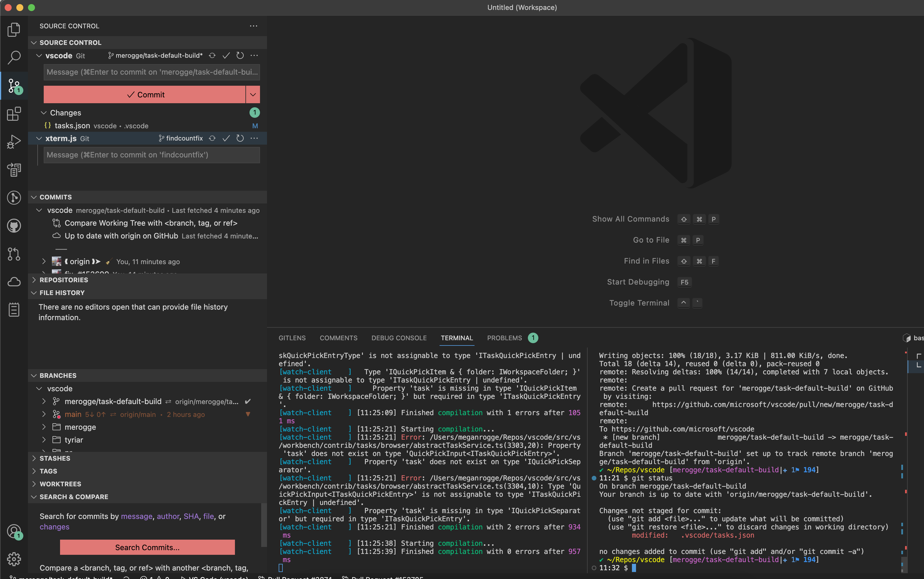Click the refresh icon for vscode repository
Screen dimensions: 924x579
point(240,55)
